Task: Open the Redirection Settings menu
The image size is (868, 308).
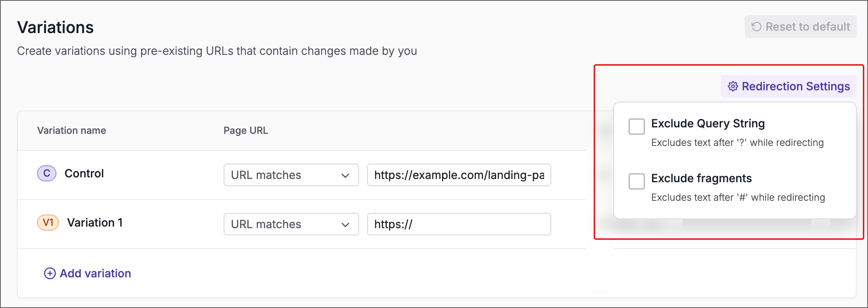Action: click(789, 86)
